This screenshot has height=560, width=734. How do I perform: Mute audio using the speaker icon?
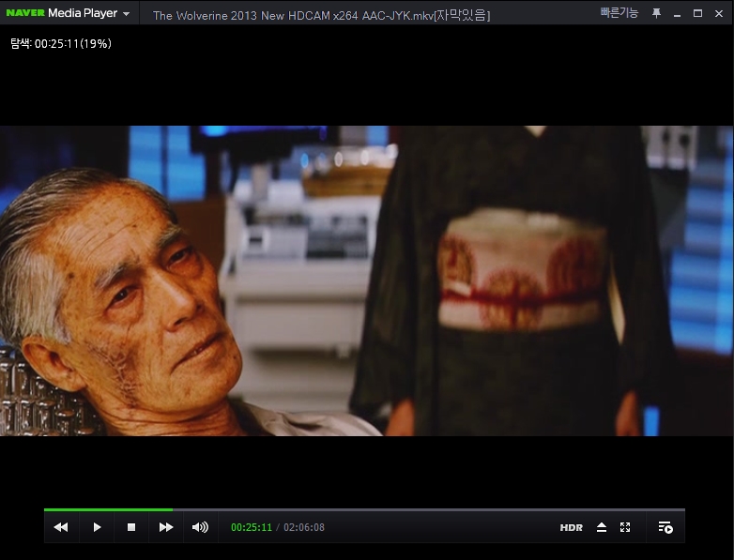[x=200, y=527]
